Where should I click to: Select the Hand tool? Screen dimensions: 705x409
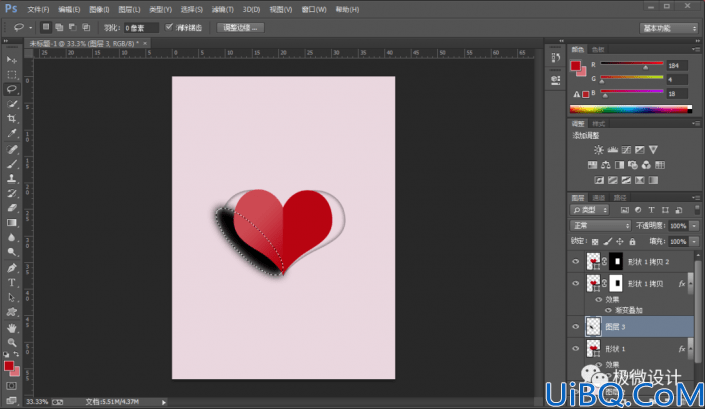click(x=12, y=328)
